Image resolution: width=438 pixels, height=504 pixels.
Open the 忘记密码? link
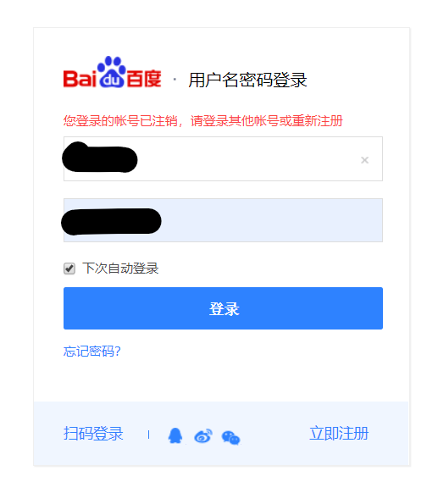point(92,351)
